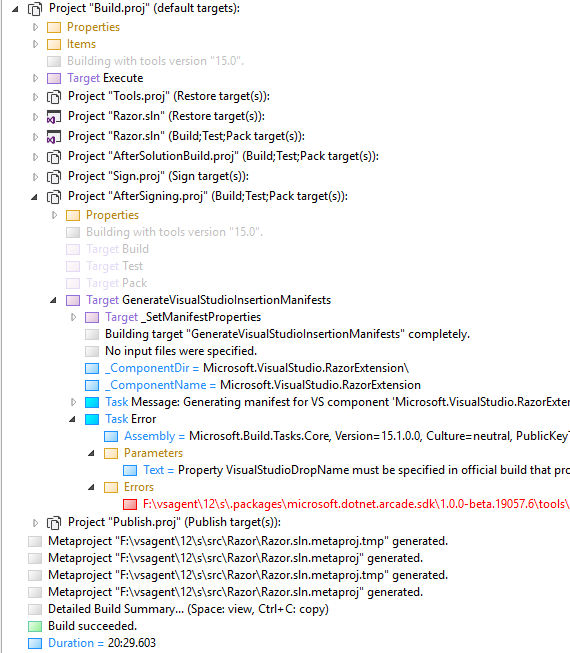Select Microsoft.Build.Tasks.Core assembly value
The image size is (570, 653).
click(x=379, y=436)
